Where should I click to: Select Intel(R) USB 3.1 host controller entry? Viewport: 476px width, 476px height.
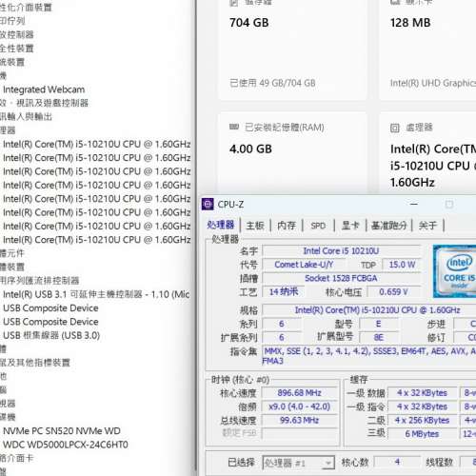point(96,294)
